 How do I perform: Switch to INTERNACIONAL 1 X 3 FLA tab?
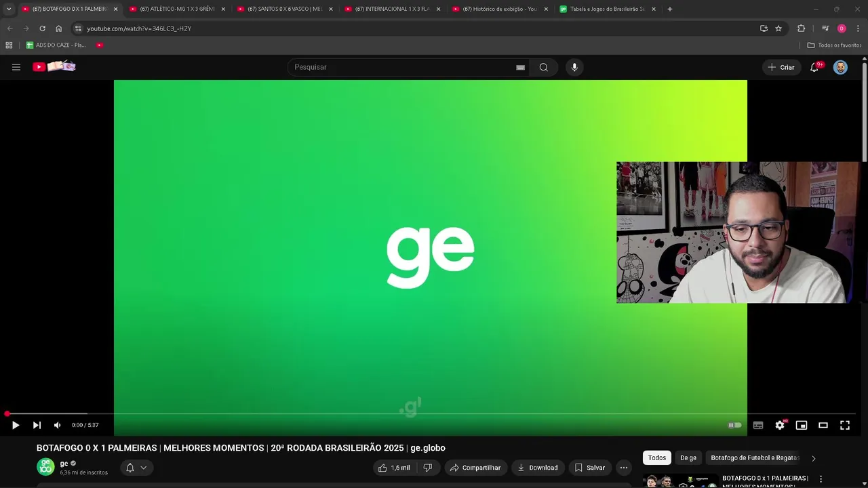(393, 9)
